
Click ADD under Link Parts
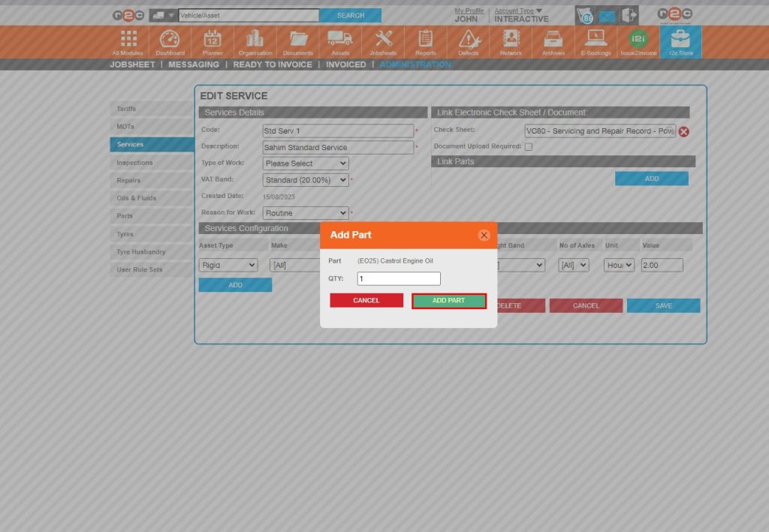(651, 179)
